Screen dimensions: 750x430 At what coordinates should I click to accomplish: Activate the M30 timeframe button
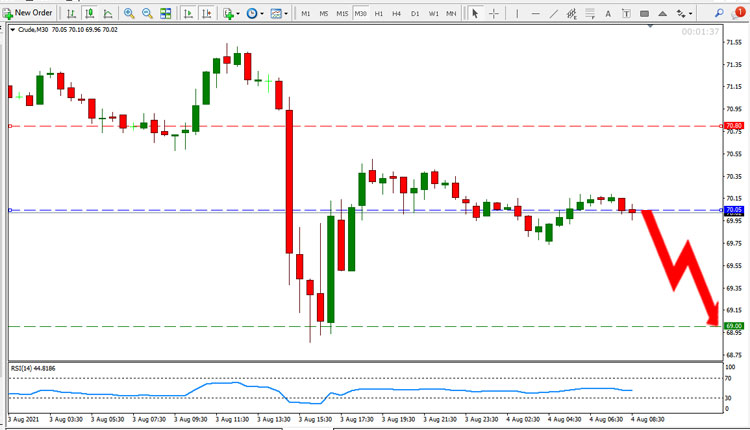click(360, 13)
